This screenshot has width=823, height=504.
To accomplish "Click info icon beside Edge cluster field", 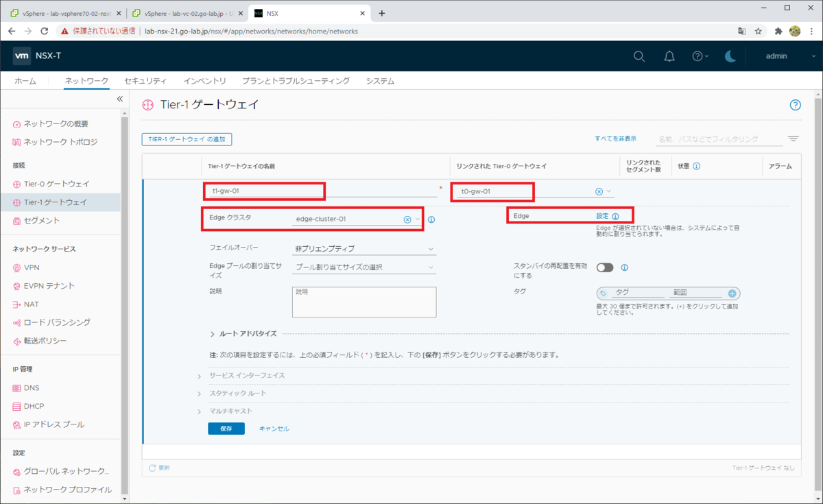I will (x=431, y=220).
